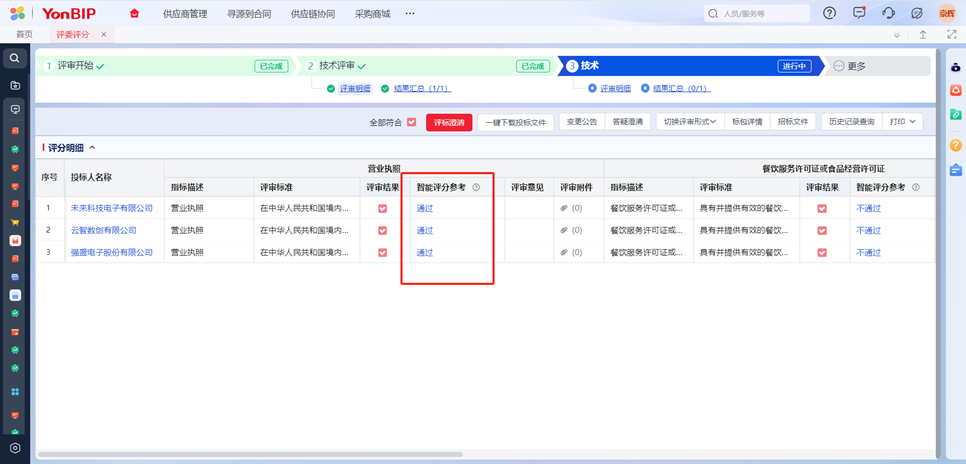Image resolution: width=966 pixels, height=464 pixels.
Task: Toggle 营业执照 评审结果 checkbox for 云智数创有限公司
Action: click(383, 230)
